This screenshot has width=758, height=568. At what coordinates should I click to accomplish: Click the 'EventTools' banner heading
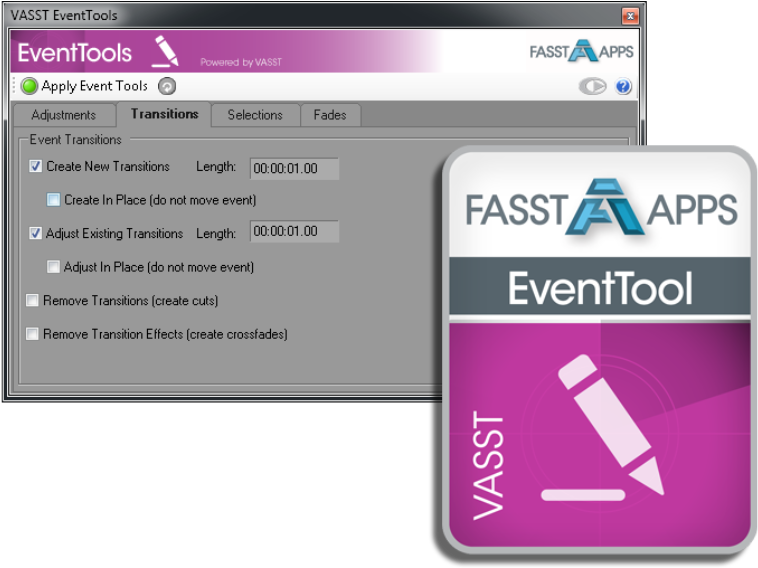(74, 52)
